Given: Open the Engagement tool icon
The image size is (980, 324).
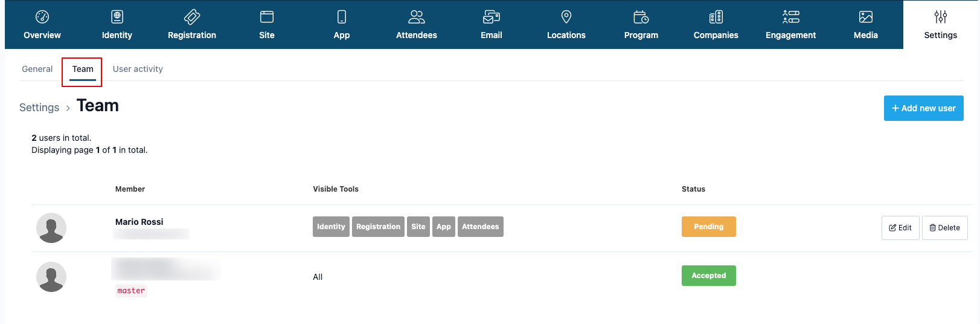Looking at the screenshot, I should click(791, 17).
